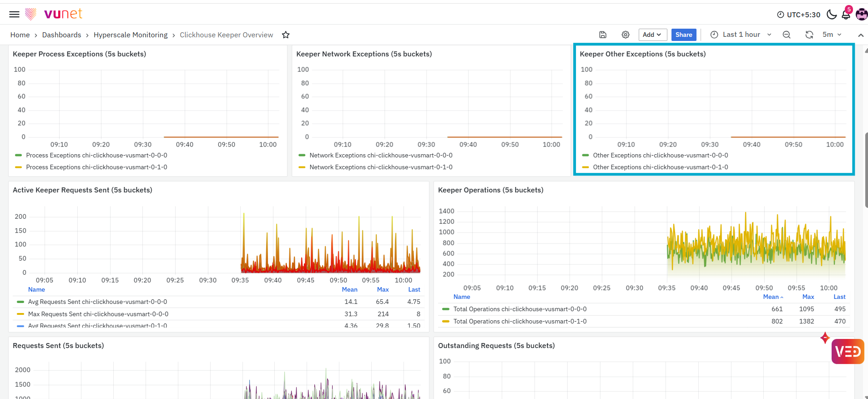Open the VED assistant floating icon
Image resolution: width=868 pixels, height=399 pixels.
click(x=848, y=351)
